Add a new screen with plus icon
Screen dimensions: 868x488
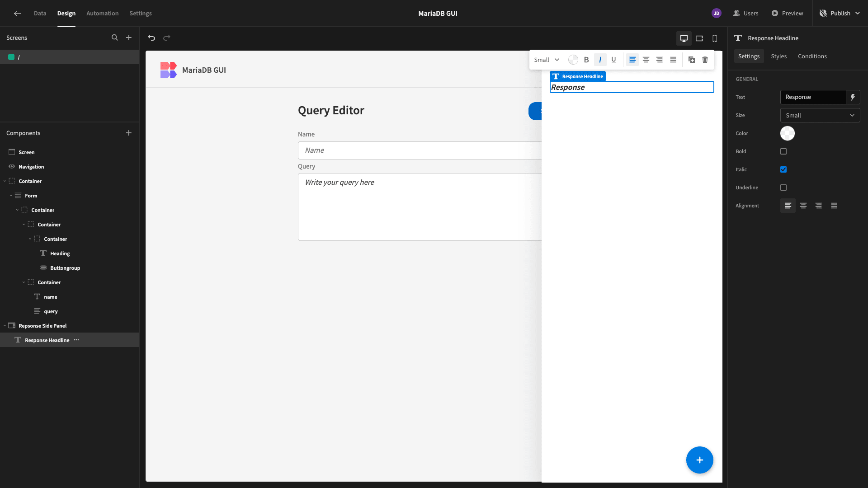(129, 38)
